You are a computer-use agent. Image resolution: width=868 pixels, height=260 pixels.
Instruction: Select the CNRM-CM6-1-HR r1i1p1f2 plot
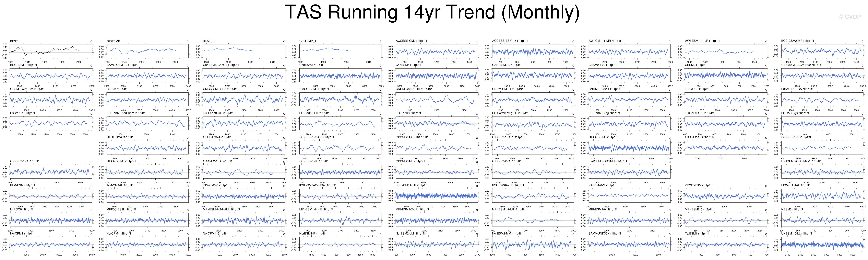(x=436, y=100)
